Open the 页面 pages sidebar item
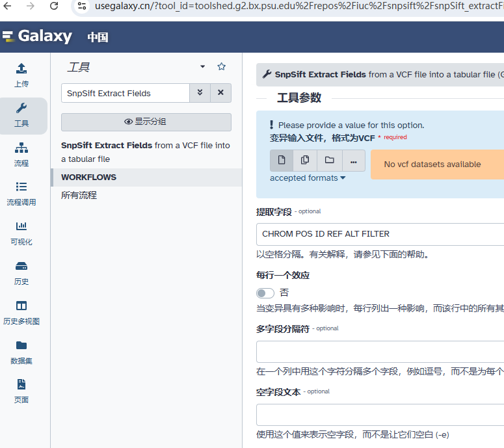Screen dimensions: 504x448 click(x=21, y=392)
